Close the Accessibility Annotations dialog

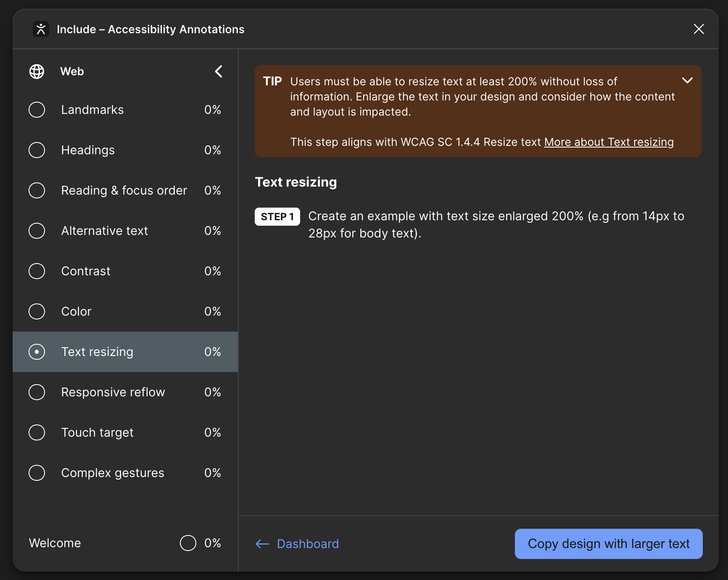pyautogui.click(x=699, y=29)
